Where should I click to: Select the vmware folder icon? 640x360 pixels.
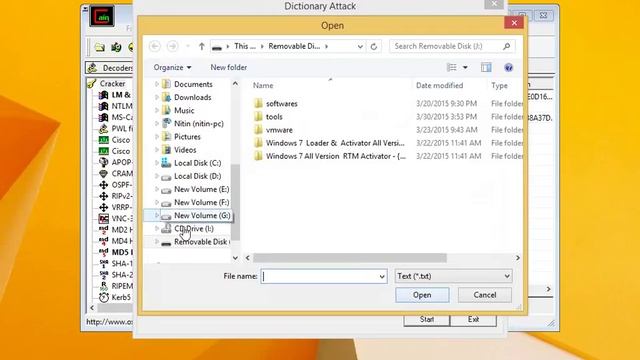coord(258,129)
